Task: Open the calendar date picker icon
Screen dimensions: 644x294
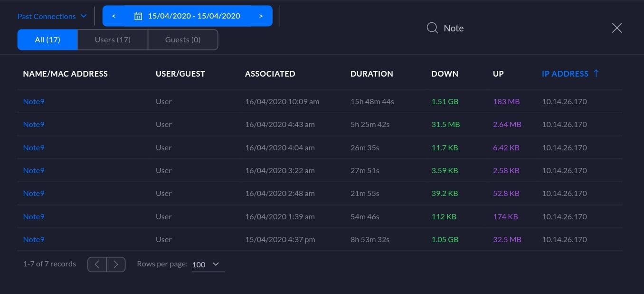Action: point(138,16)
